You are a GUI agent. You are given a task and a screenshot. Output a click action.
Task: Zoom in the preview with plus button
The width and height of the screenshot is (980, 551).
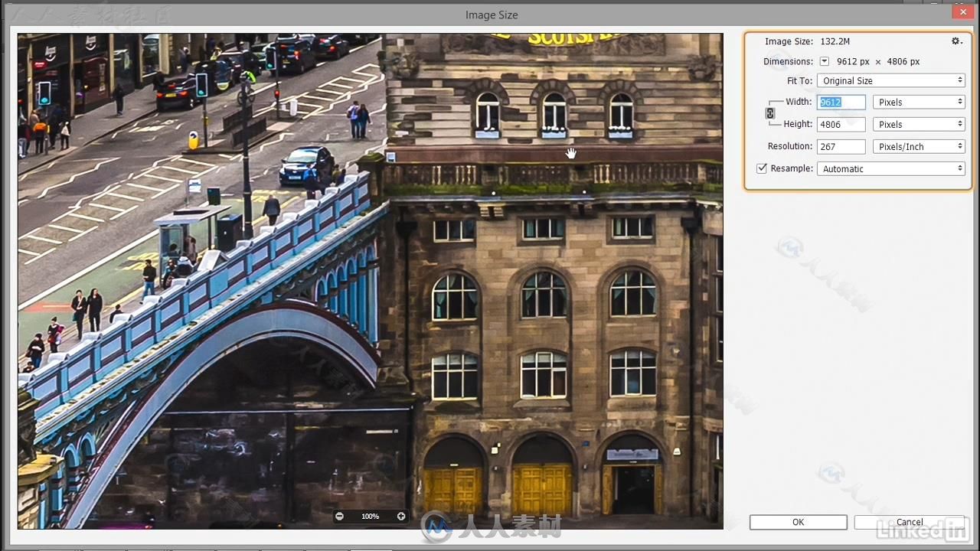coord(401,517)
